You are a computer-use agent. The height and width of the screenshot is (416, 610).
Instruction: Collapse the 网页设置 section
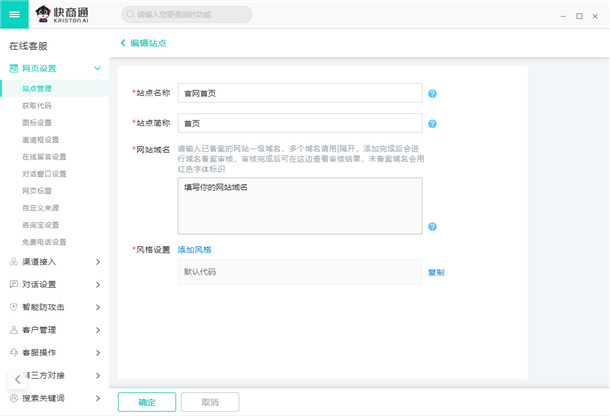(97, 68)
